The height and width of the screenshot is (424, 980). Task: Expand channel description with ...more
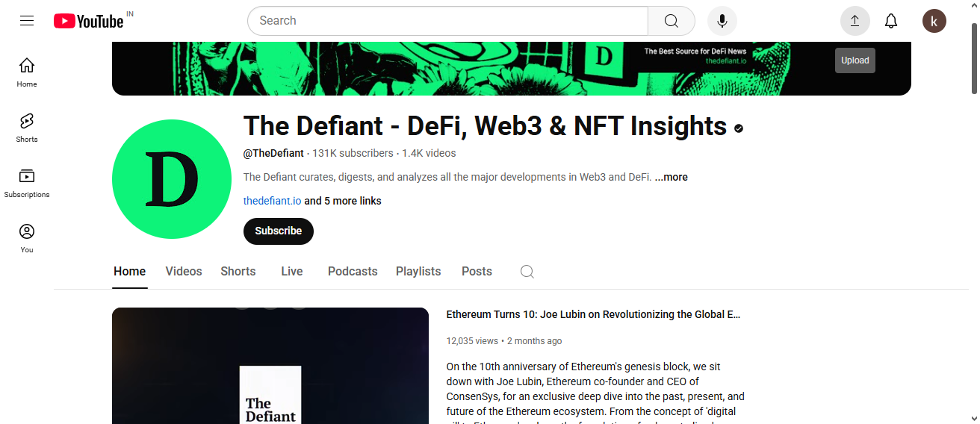[672, 177]
